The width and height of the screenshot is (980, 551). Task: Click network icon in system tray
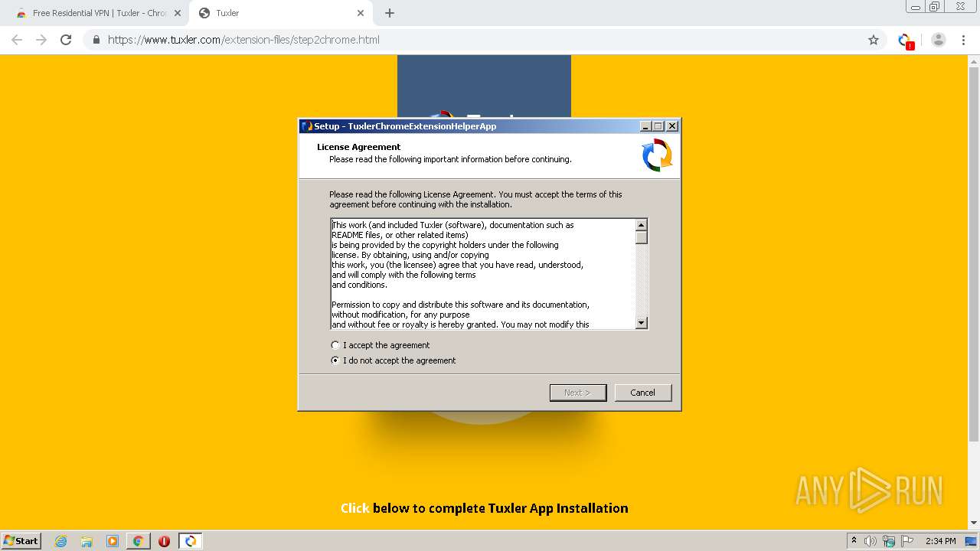click(x=889, y=541)
